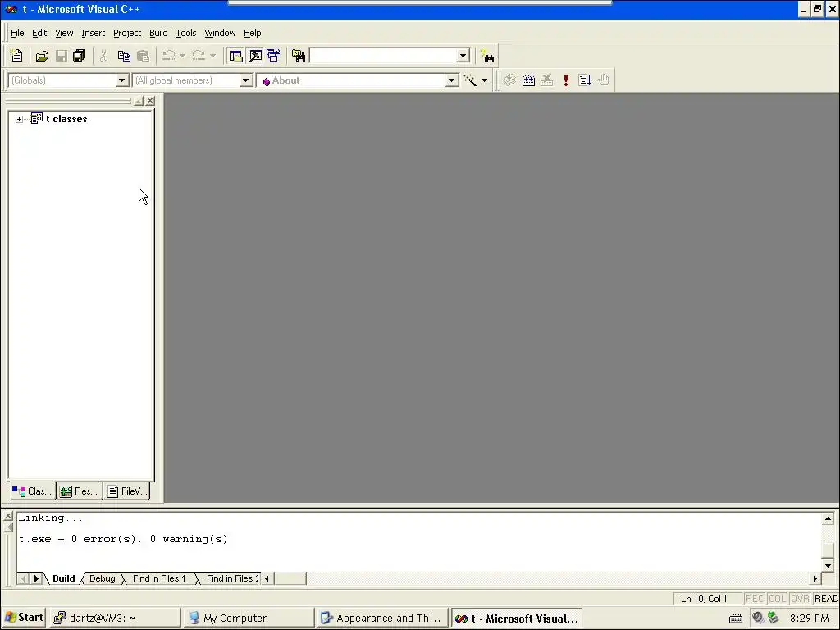Click the Compile icon in build toolbar

click(509, 80)
